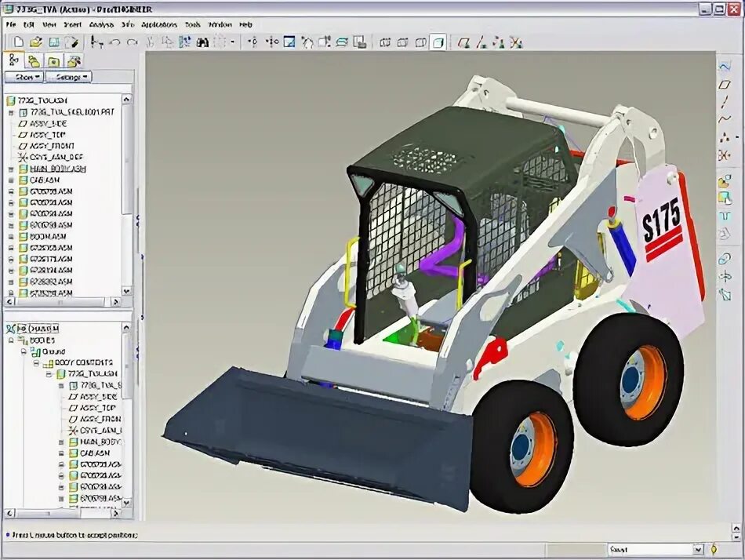
Task: Open the Tools menu
Action: pyautogui.click(x=192, y=25)
